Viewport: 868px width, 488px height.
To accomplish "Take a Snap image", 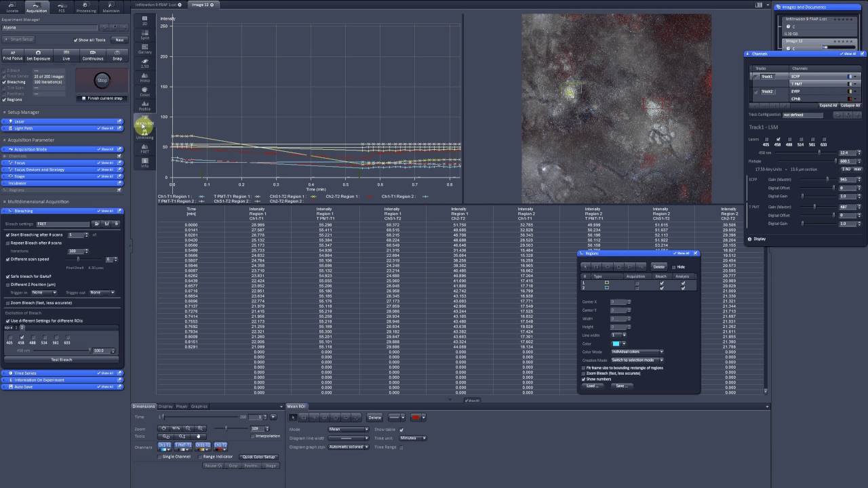I will pyautogui.click(x=117, y=56).
